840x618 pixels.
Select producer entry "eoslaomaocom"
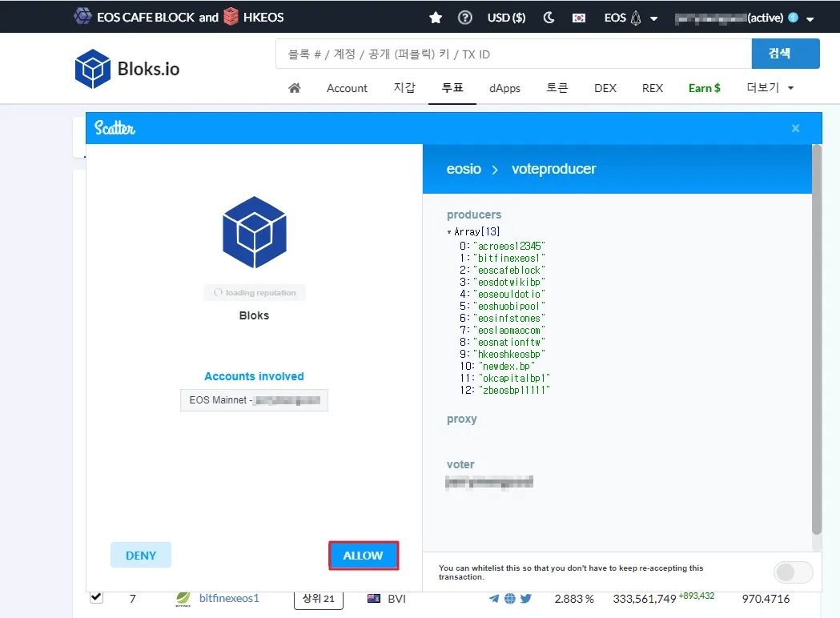coord(509,330)
